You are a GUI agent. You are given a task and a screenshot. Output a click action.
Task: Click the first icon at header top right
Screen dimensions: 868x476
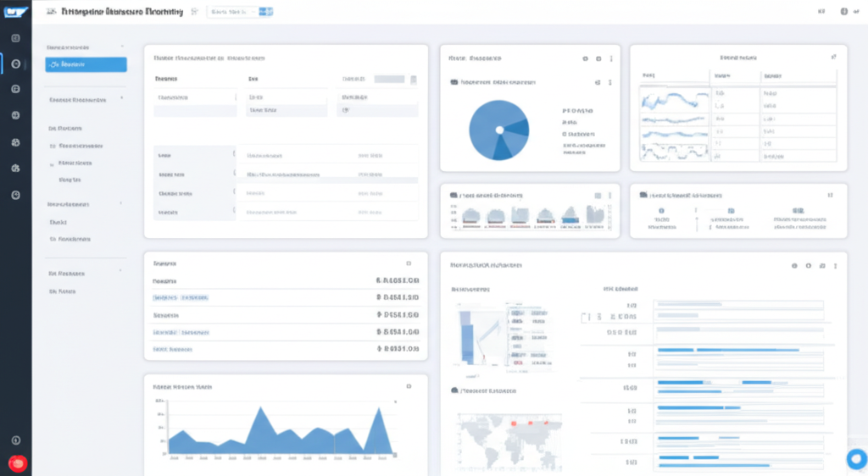821,12
